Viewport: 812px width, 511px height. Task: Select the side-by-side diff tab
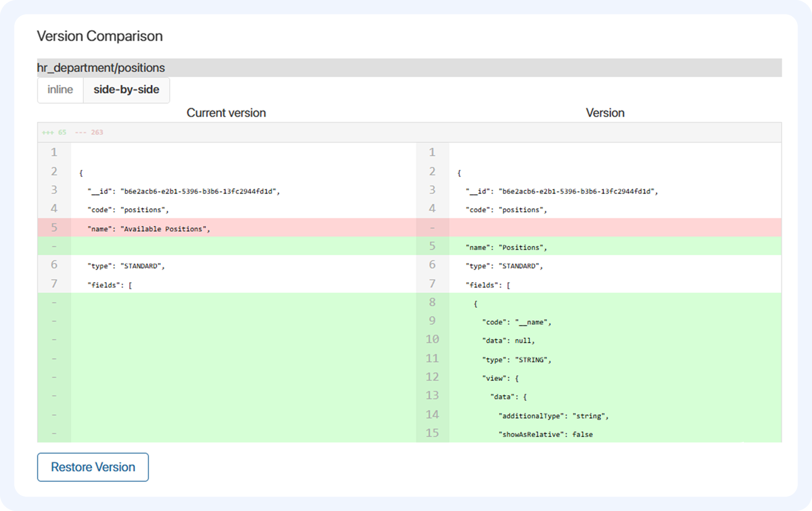[126, 90]
